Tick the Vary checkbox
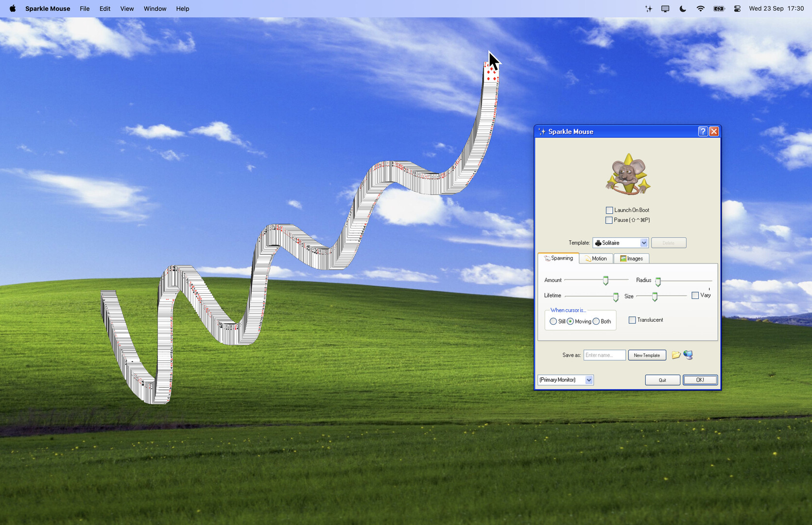The height and width of the screenshot is (525, 812). click(x=695, y=296)
